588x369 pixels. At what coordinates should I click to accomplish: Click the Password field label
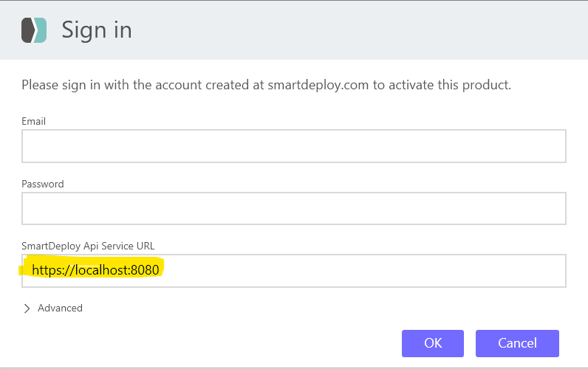click(x=43, y=184)
